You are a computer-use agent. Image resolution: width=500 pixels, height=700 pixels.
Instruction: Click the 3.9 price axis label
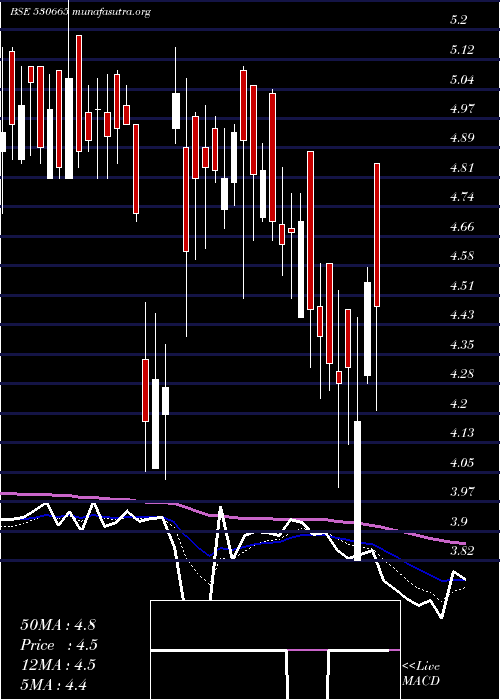pos(458,521)
